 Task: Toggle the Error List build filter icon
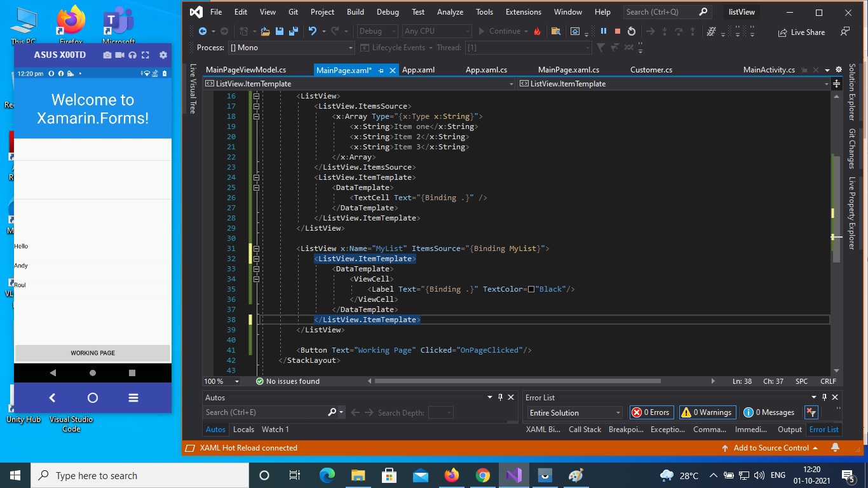point(811,412)
